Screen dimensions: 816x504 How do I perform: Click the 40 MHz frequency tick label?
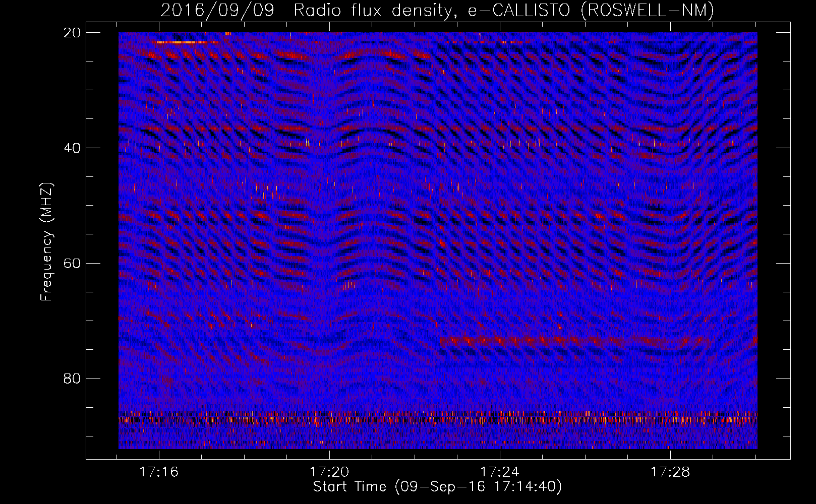[x=72, y=148]
